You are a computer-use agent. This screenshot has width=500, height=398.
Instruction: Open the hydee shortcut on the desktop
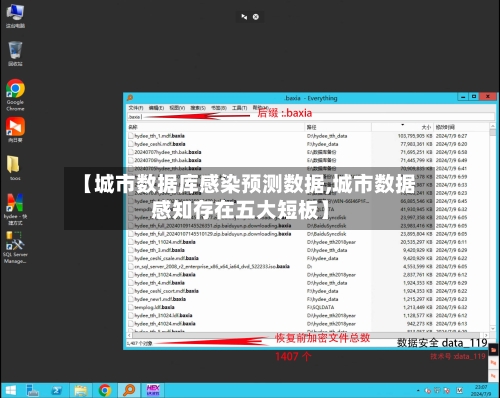click(x=15, y=209)
